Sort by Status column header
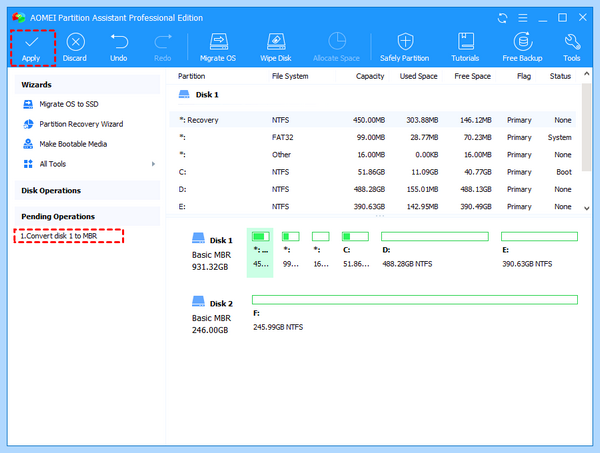This screenshot has height=453, width=600. (x=560, y=76)
